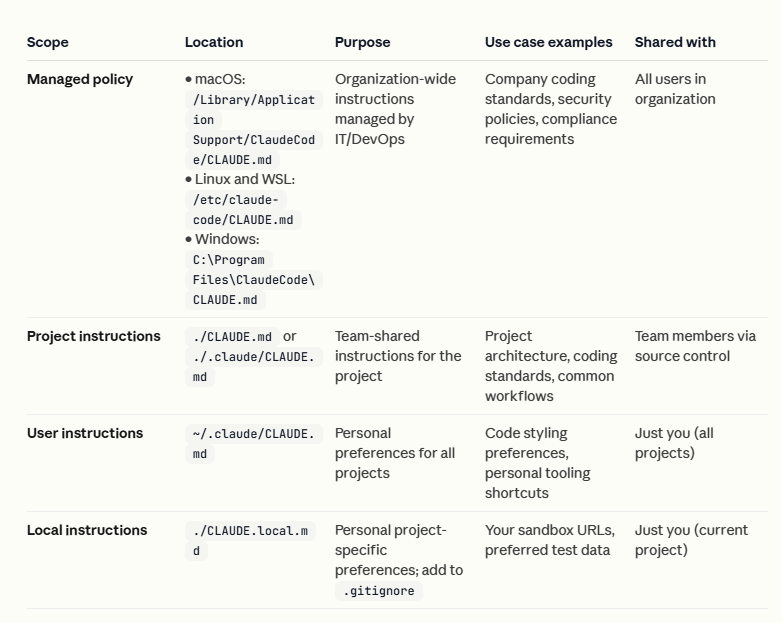Select the User instructions row label
The image size is (782, 623).
[x=85, y=433]
